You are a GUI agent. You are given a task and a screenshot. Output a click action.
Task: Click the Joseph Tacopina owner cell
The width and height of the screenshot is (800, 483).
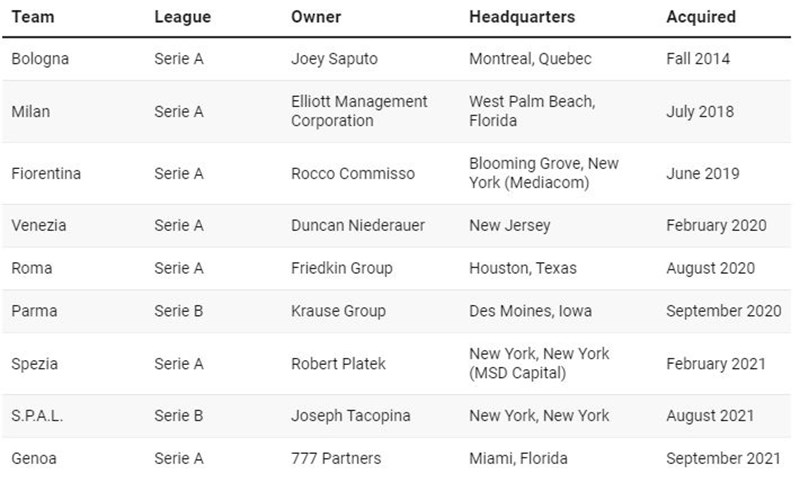(351, 416)
